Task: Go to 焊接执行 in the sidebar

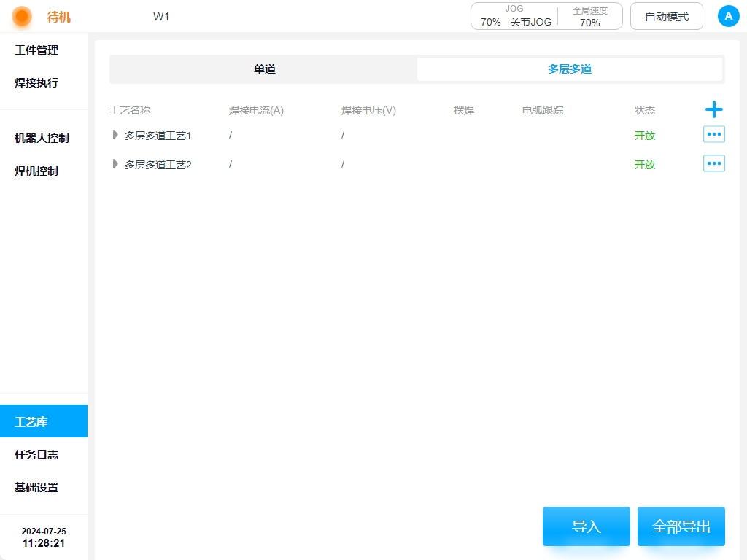Action: tap(36, 83)
